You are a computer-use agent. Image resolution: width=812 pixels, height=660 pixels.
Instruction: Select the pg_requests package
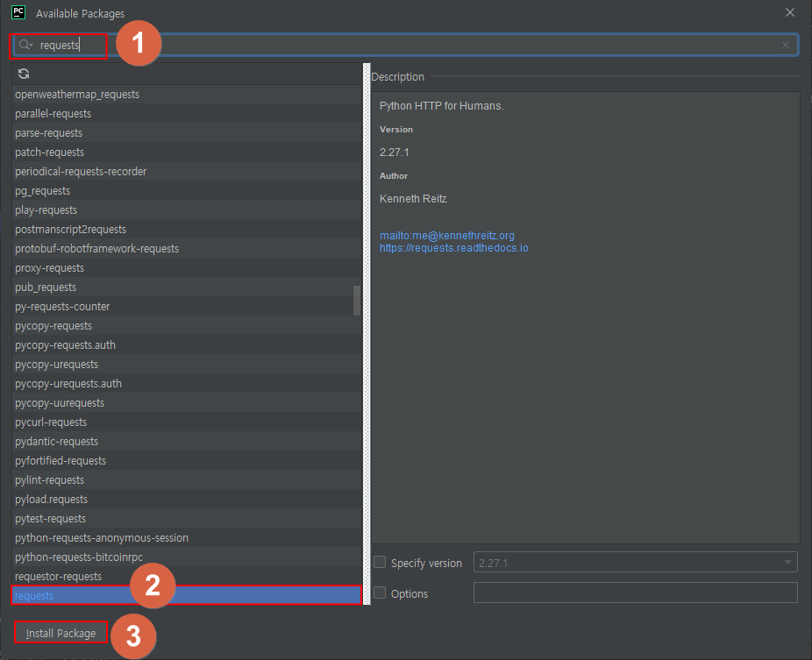[x=187, y=190]
